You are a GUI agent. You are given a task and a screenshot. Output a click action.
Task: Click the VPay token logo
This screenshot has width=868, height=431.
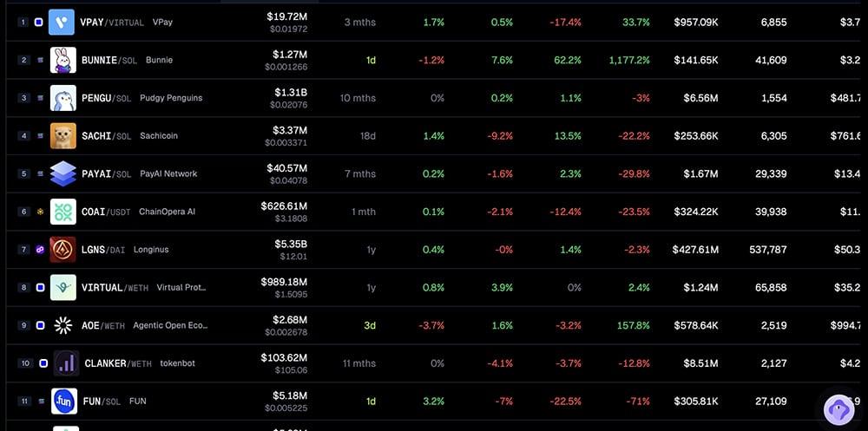tap(62, 22)
